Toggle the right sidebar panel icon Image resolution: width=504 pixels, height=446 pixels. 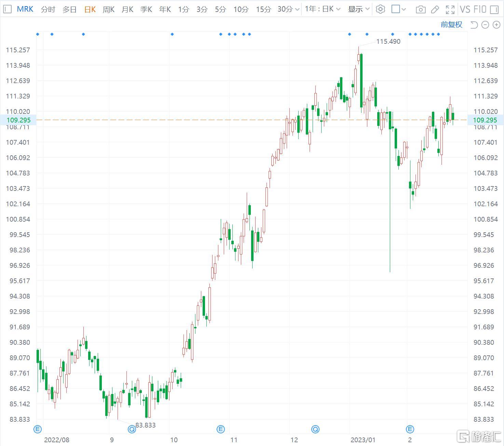[x=494, y=9]
